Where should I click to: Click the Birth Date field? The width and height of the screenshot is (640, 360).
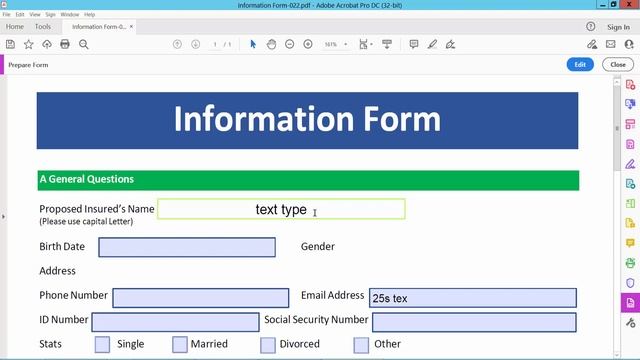point(187,247)
